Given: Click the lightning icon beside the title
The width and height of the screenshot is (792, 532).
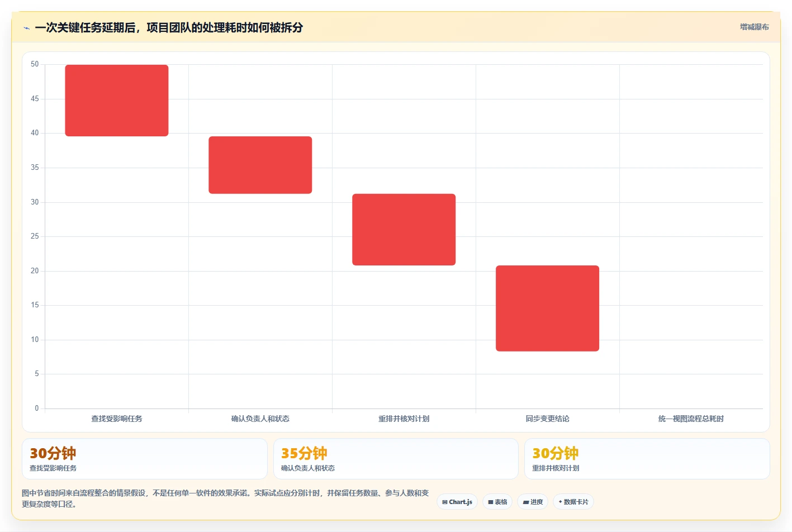Looking at the screenshot, I should (26, 28).
